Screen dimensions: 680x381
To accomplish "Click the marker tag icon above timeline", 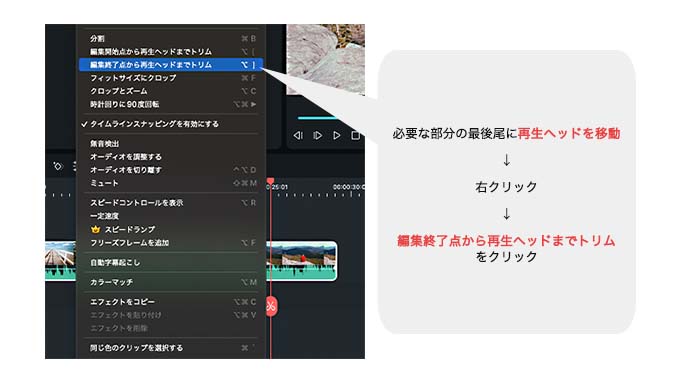I will click(58, 166).
